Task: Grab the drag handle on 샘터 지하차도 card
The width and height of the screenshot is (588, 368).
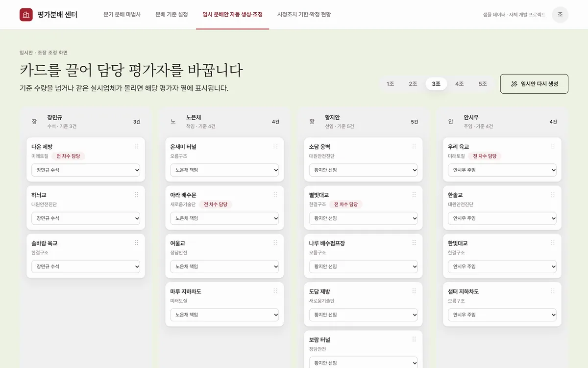Action: (x=553, y=291)
